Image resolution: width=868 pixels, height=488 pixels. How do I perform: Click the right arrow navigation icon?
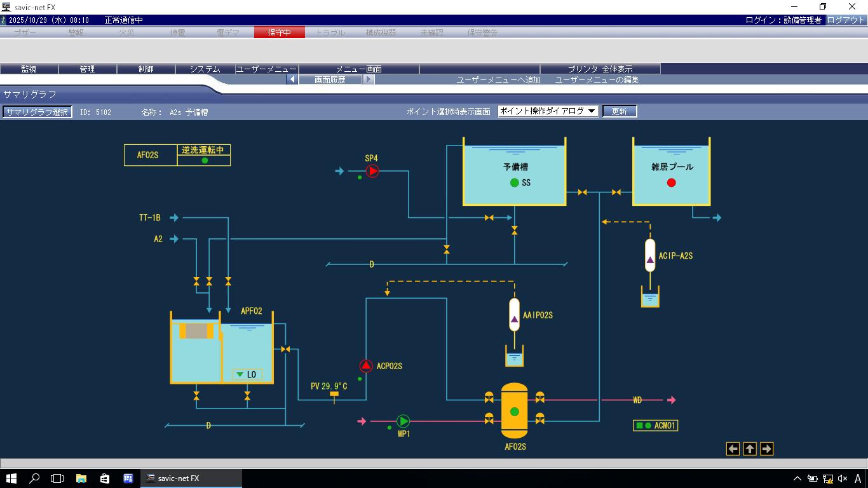click(766, 449)
